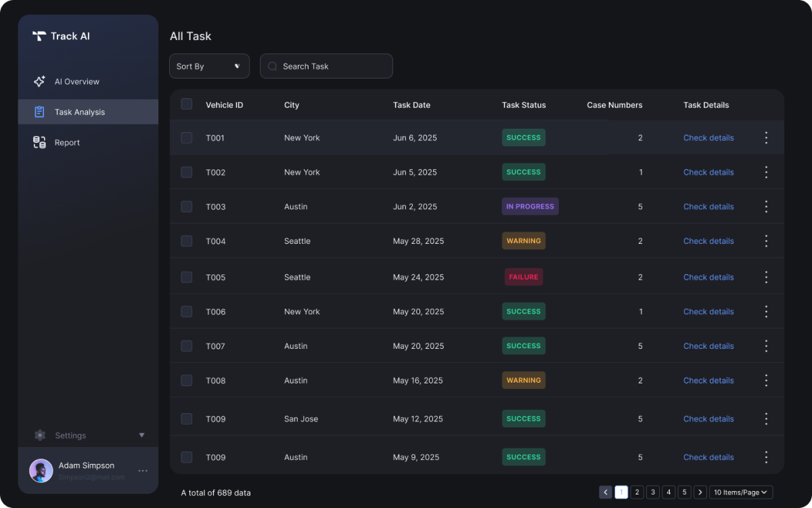Select the Task Analysis clipboard icon
812x508 pixels.
coord(39,112)
